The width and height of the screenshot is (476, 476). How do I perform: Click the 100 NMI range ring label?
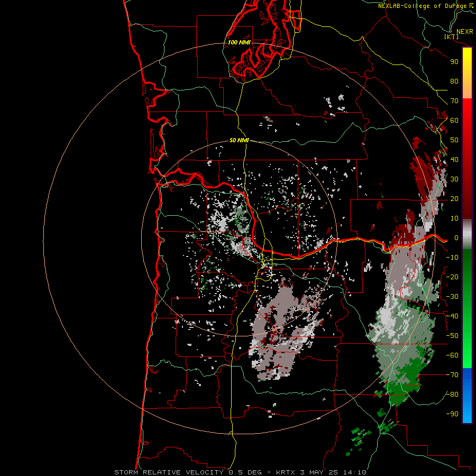tap(239, 42)
